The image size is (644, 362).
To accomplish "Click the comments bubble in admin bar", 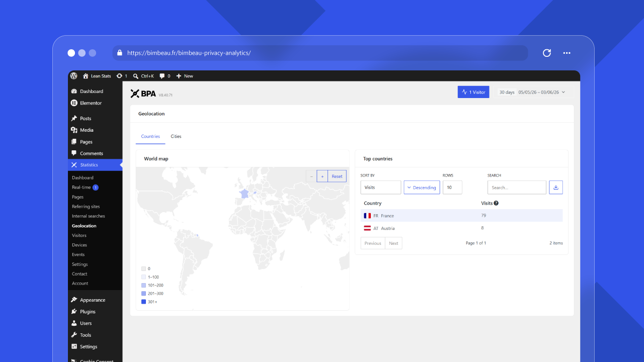I will (x=162, y=76).
